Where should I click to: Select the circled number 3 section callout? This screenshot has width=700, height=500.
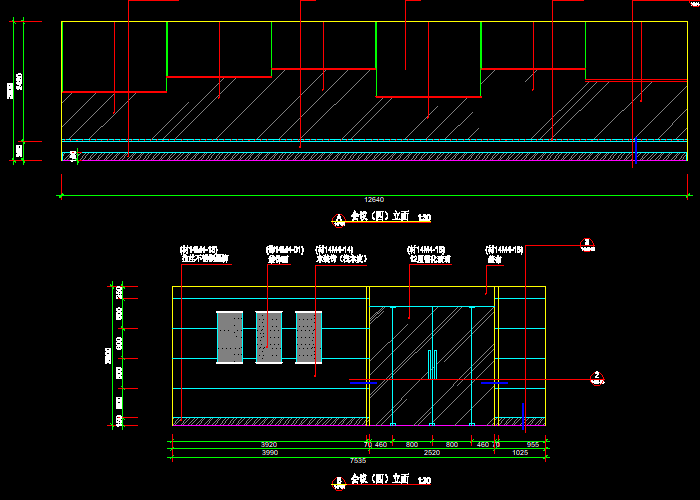click(587, 243)
